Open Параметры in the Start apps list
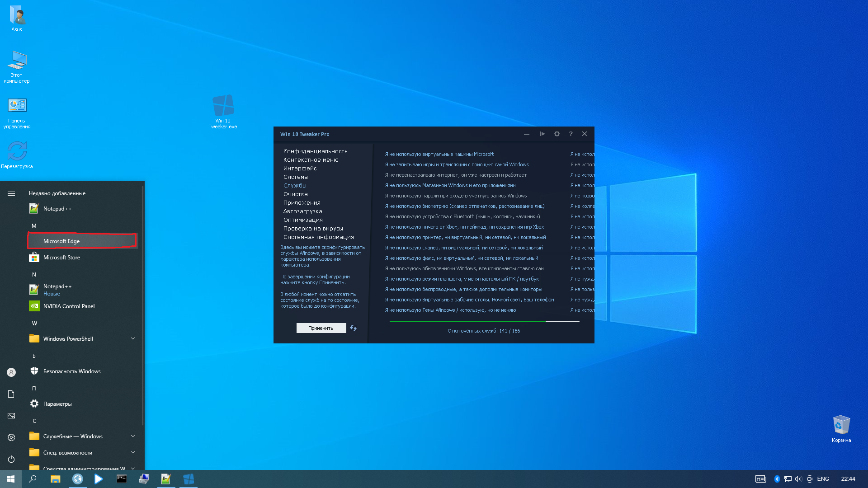868x488 pixels. 83,404
